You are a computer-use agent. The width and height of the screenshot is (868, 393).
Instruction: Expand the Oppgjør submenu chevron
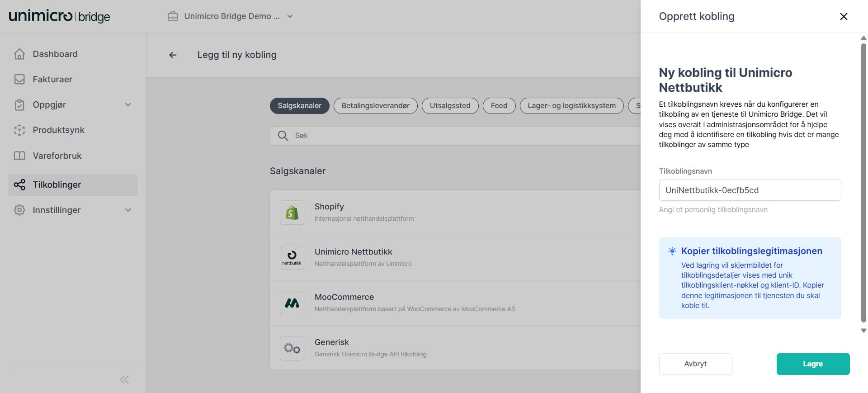click(128, 105)
